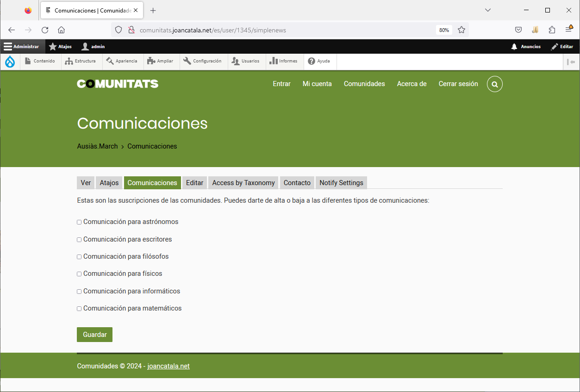The height and width of the screenshot is (392, 580).
Task: Open the Access by Taxonomy tab
Action: point(243,183)
